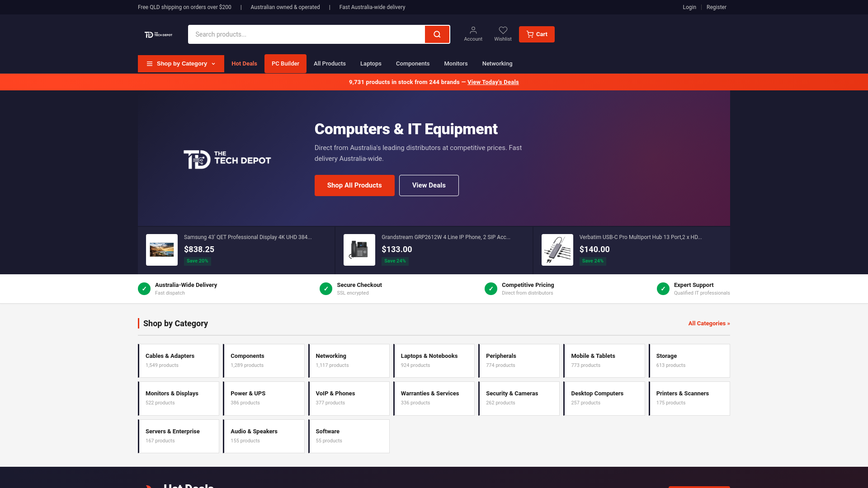Screen dimensions: 868x488
Task: Click the Expert Support checkmark icon
Action: 663,289
